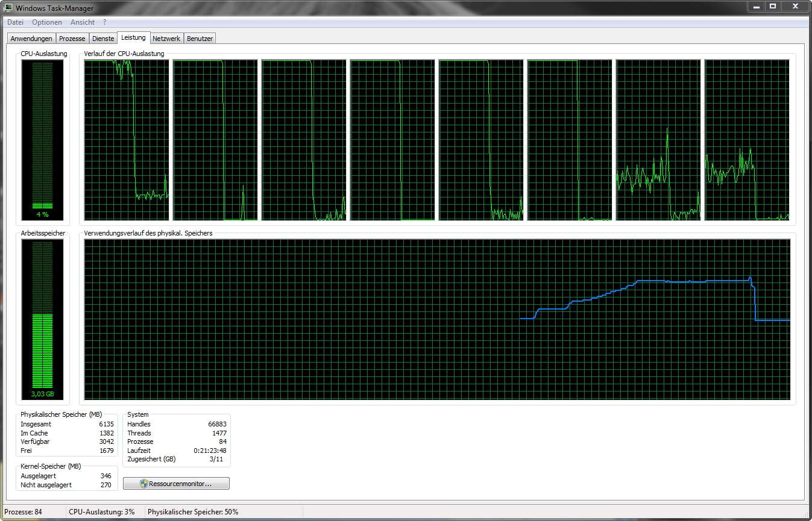Screen dimensions: 812x521
Task: Click 'CPU-Auslastung: 3%' in the status bar
Action: tap(102, 512)
